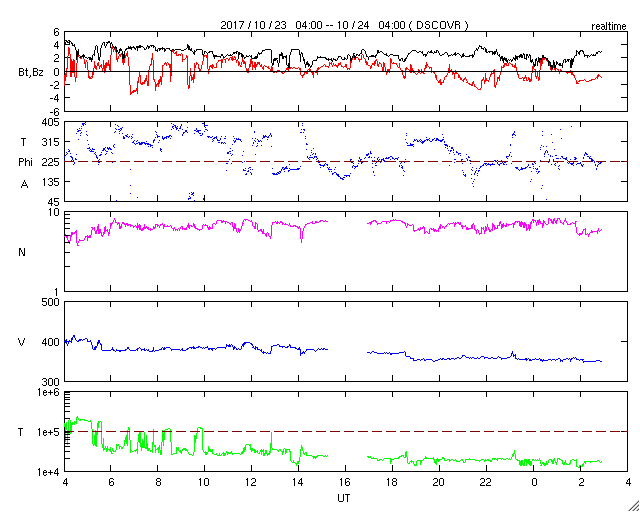
Task: Click the y-axis value 225
Action: point(51,162)
